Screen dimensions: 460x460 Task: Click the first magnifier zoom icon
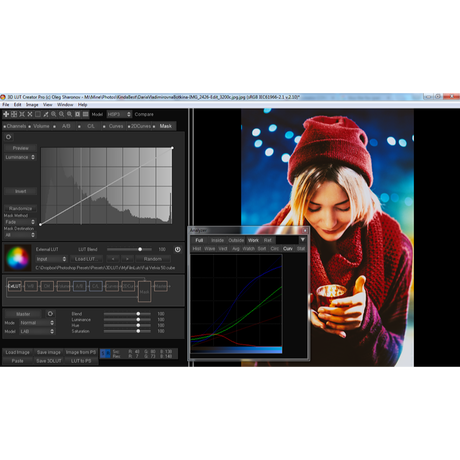point(54,114)
